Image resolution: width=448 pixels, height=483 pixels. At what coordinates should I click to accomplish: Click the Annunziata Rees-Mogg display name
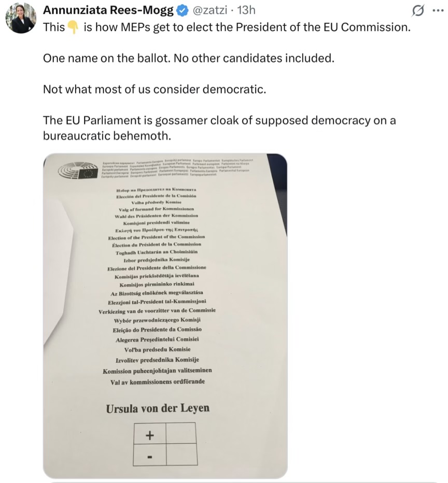click(108, 10)
